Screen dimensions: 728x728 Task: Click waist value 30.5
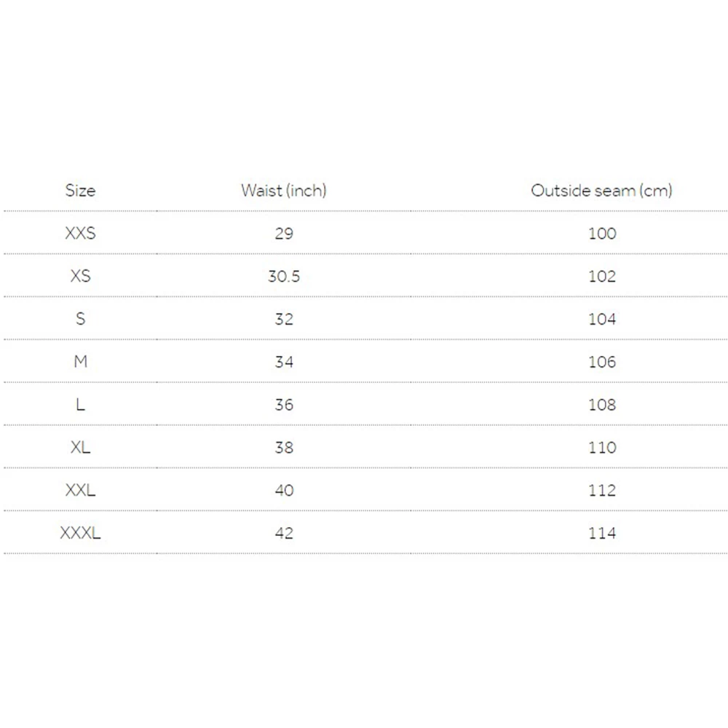point(284,277)
